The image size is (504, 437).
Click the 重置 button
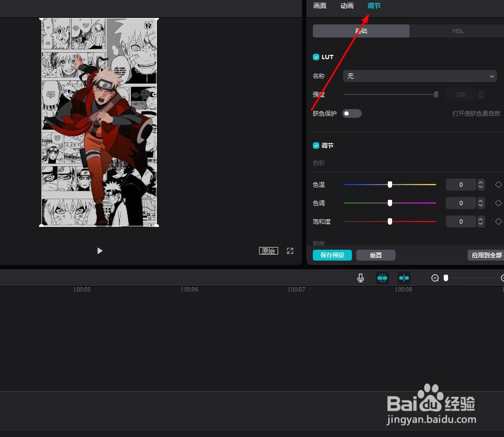(x=376, y=255)
